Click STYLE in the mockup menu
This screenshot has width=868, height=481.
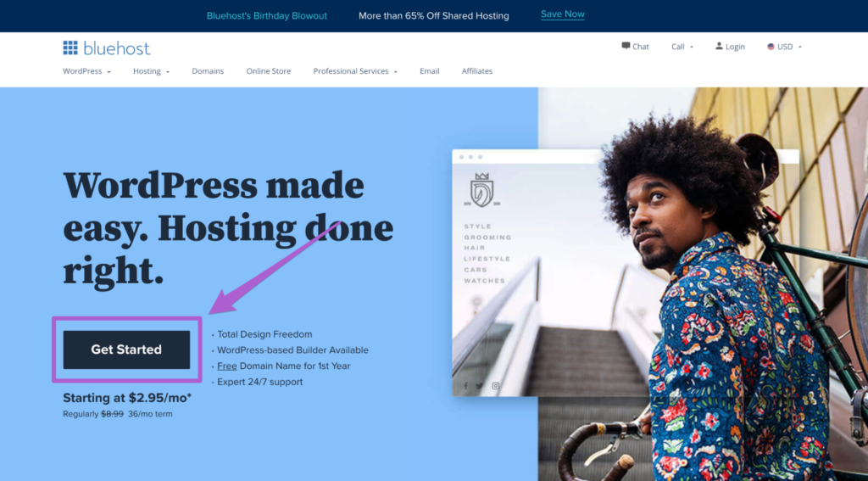478,227
